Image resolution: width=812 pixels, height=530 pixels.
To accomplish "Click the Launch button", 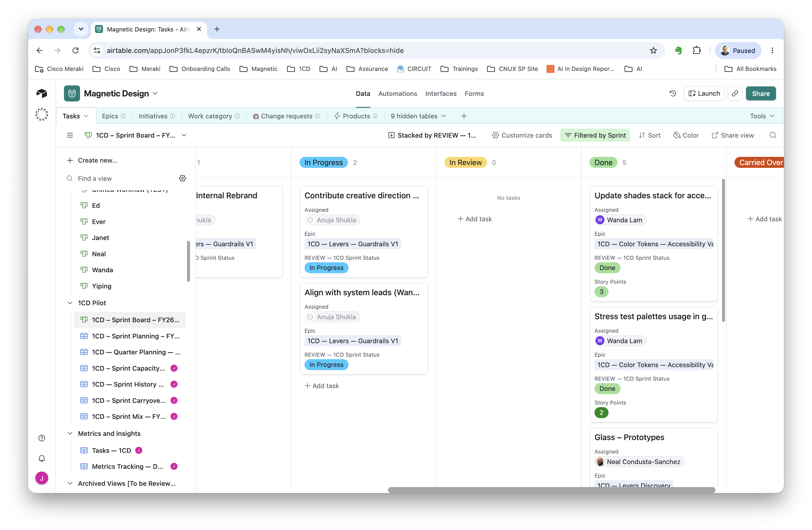I will click(x=704, y=93).
